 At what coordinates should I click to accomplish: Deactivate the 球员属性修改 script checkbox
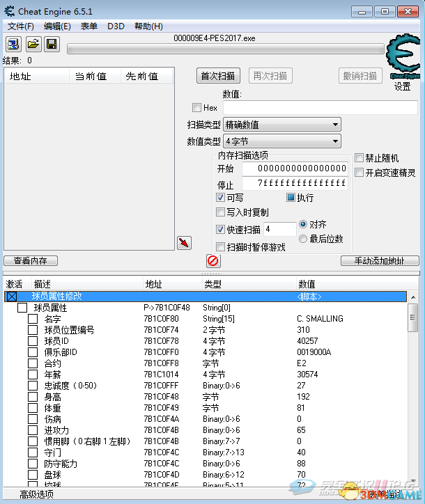tap(12, 297)
